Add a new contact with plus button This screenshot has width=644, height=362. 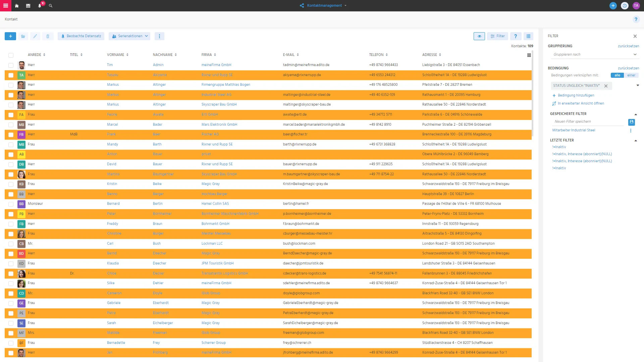pyautogui.click(x=10, y=36)
